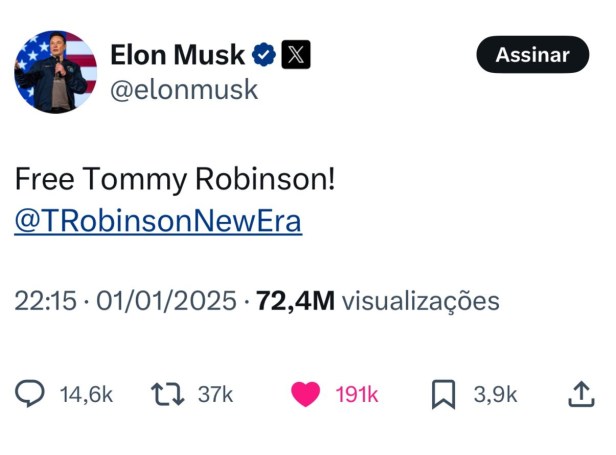Click the X affiliation badge by the name
Viewport: 616px width, 455px height.
point(294,55)
